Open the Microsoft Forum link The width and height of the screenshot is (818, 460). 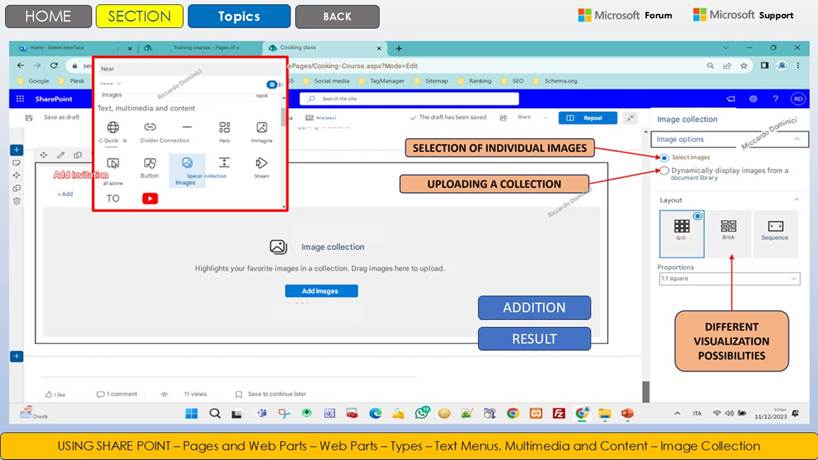pyautogui.click(x=625, y=15)
